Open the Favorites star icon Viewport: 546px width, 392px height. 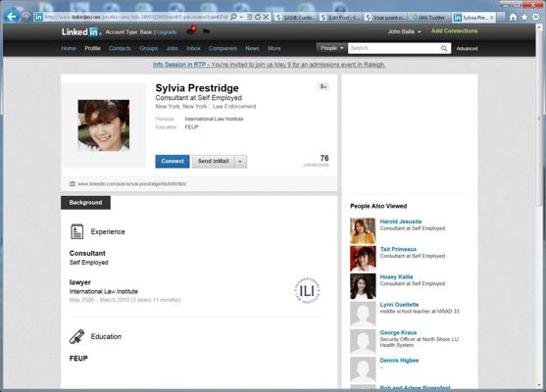click(x=524, y=17)
